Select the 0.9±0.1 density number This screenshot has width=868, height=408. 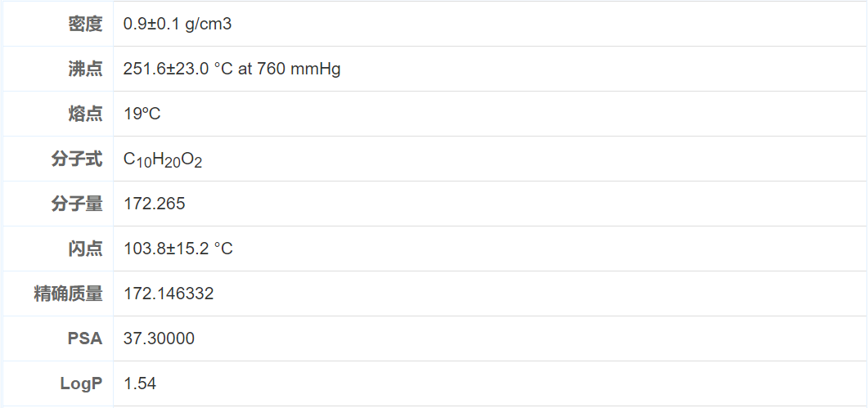pyautogui.click(x=150, y=24)
